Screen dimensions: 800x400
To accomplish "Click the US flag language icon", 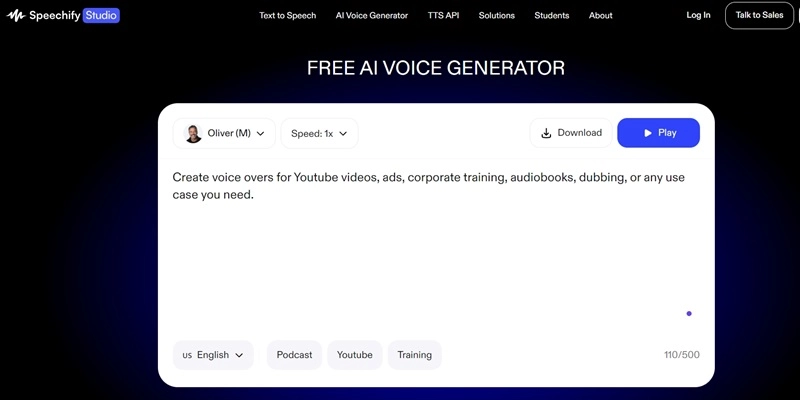I will (187, 355).
